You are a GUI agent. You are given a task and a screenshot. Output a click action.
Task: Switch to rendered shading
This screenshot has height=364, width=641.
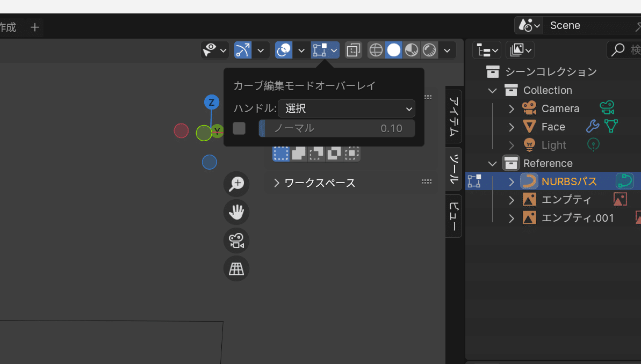pos(429,50)
